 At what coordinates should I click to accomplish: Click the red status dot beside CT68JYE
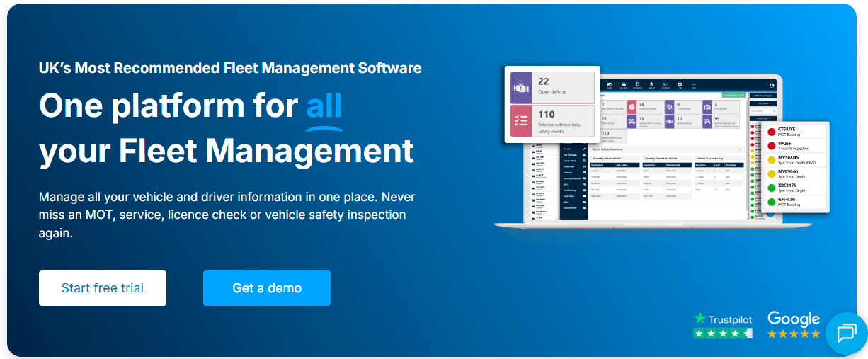771,132
